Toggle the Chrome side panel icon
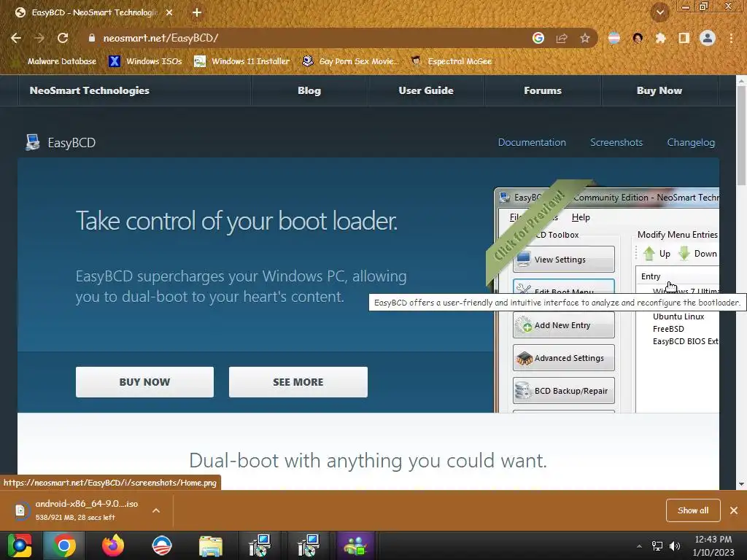The height and width of the screenshot is (560, 747). [x=684, y=38]
